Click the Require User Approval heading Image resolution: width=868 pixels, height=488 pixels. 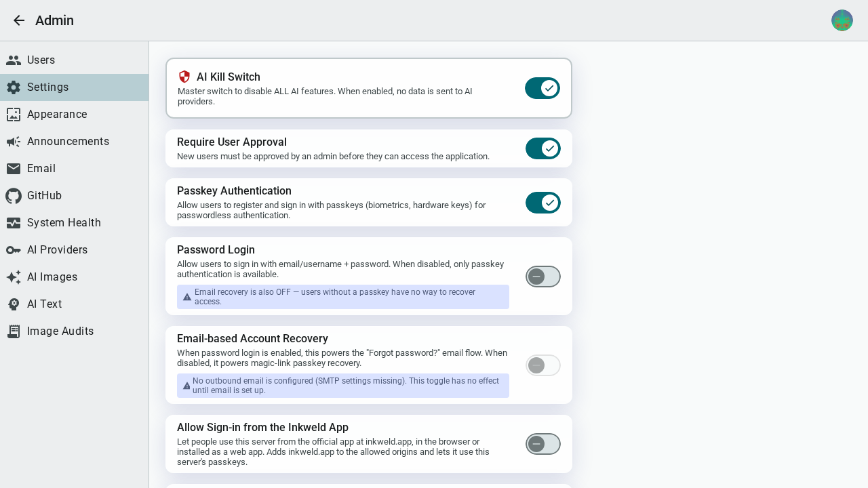point(232,142)
